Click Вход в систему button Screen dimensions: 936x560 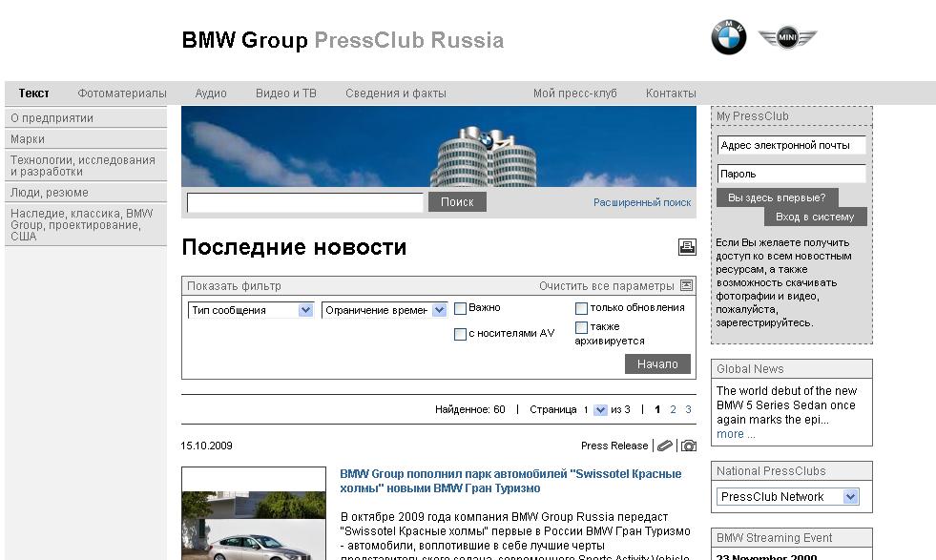[x=816, y=217]
